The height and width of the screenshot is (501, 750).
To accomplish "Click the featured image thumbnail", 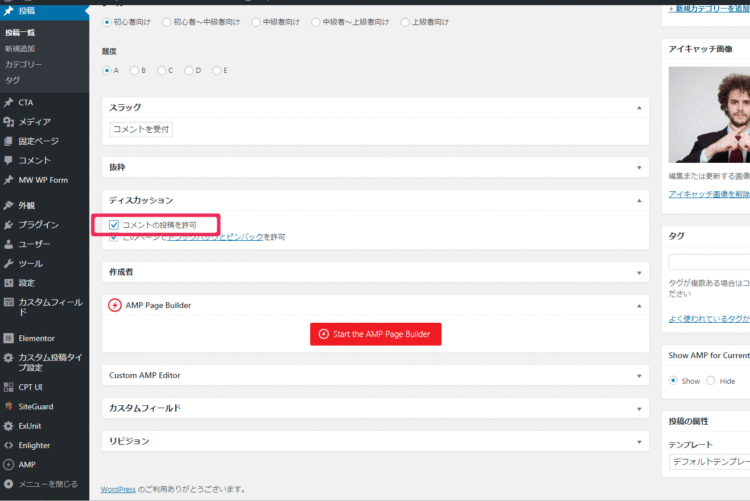I will click(x=709, y=116).
